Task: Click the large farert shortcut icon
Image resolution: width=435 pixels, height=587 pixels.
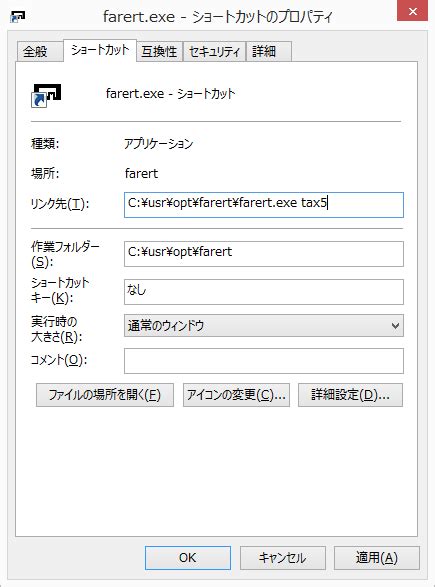Action: [x=46, y=95]
